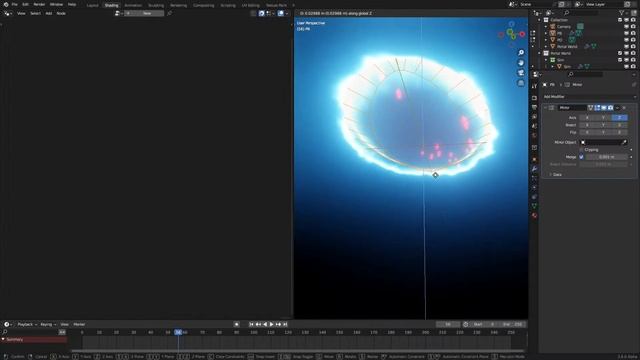Open the Blender logo menu
The height and width of the screenshot is (360, 640).
pyautogui.click(x=6, y=4)
